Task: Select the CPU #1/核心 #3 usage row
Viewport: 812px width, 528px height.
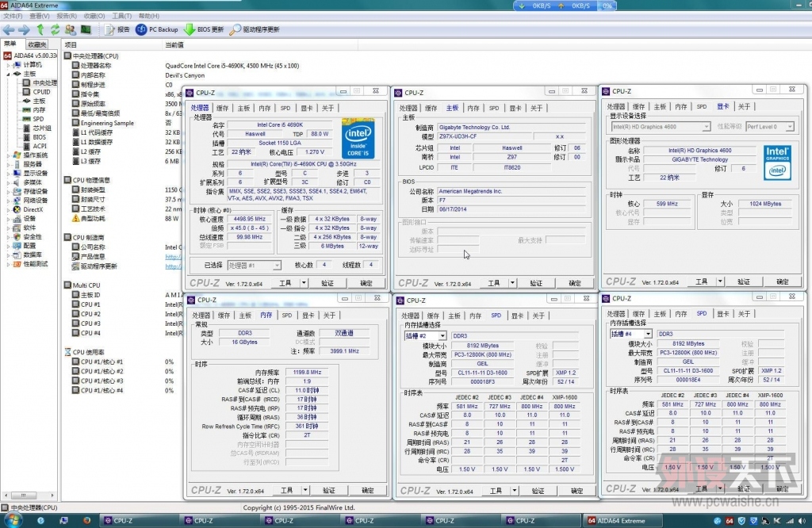Action: pyautogui.click(x=101, y=381)
